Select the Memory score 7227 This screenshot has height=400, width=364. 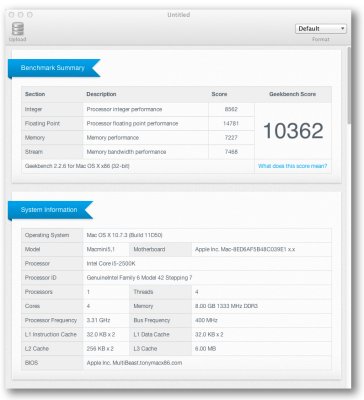click(x=231, y=138)
